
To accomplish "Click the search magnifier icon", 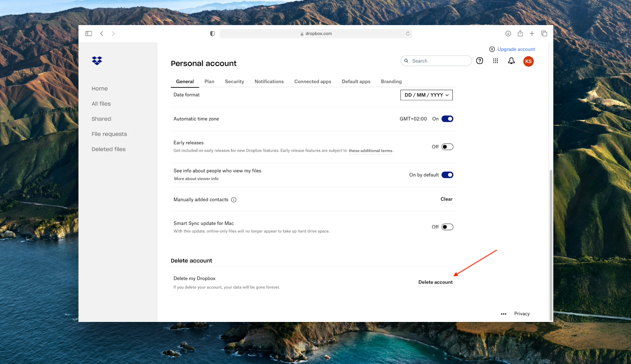I will coord(406,61).
